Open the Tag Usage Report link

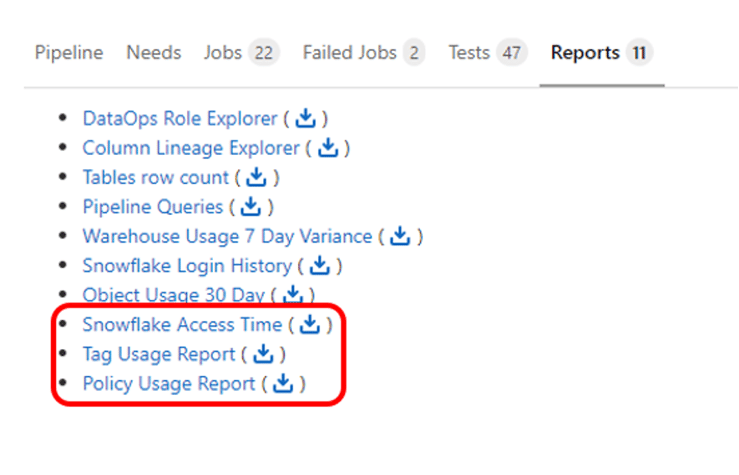159,354
